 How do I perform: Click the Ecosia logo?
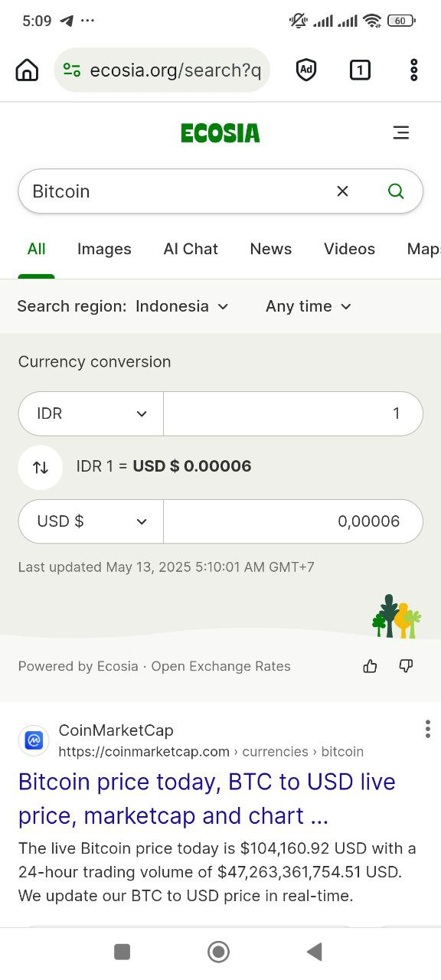[220, 133]
